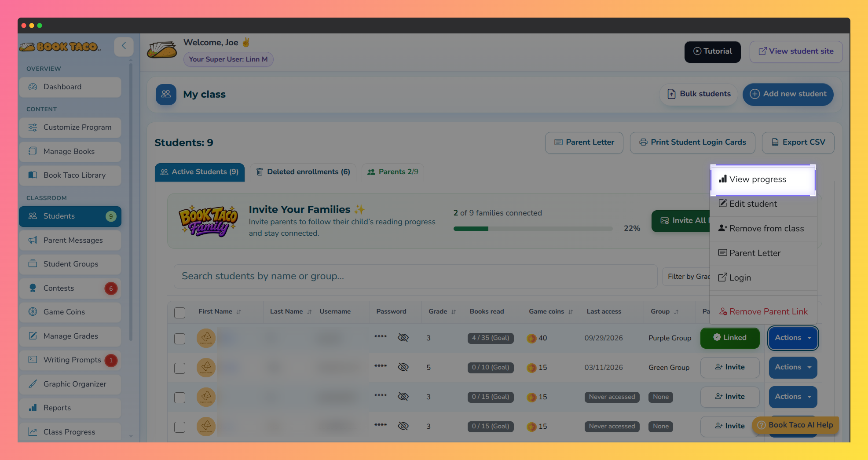Collapse the sidebar with the chevron button
The width and height of the screenshot is (868, 460).
pos(124,46)
